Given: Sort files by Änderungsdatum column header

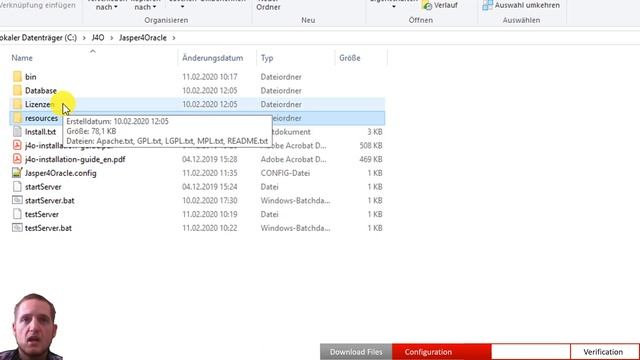Looking at the screenshot, I should pyautogui.click(x=212, y=58).
